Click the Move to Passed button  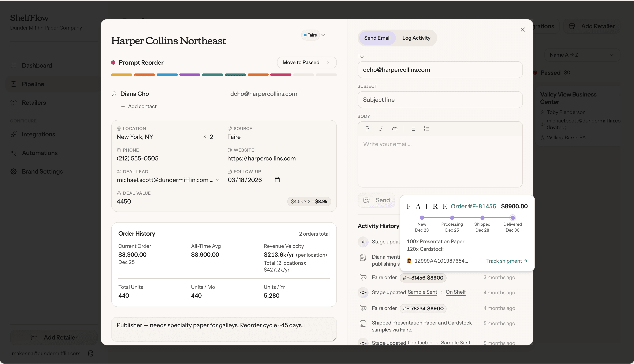[x=307, y=62]
